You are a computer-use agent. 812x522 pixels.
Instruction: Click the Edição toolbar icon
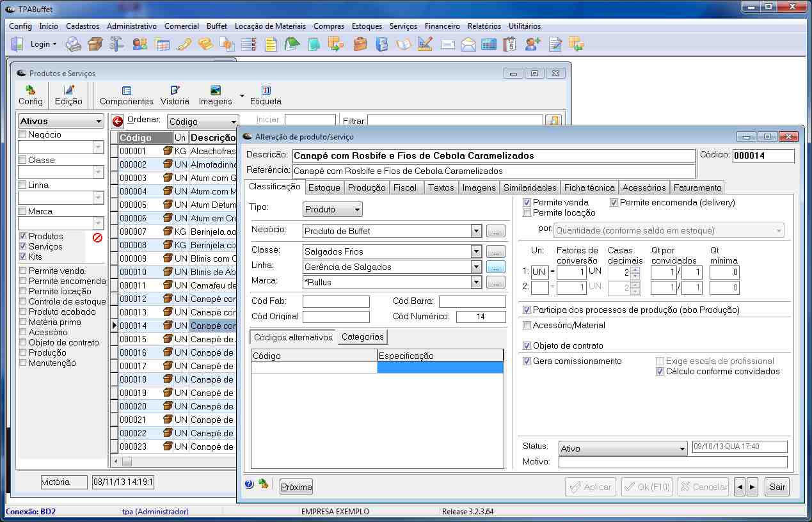68,95
